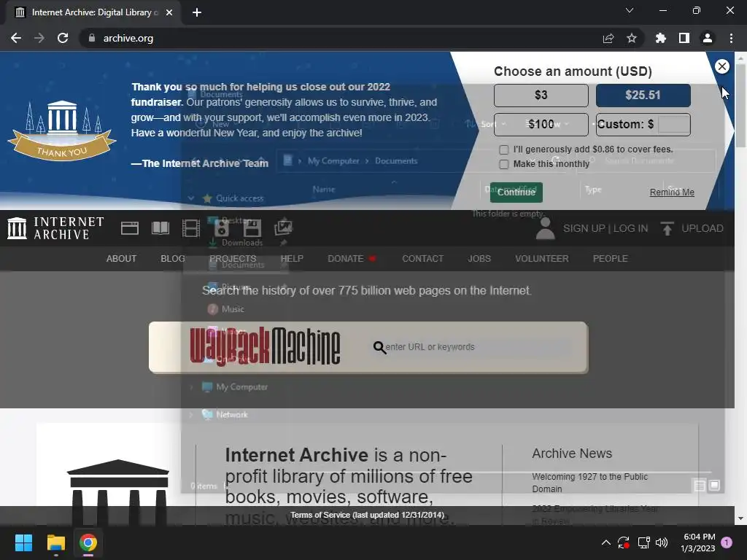Open the Web (Wayback) media icon

point(130,228)
